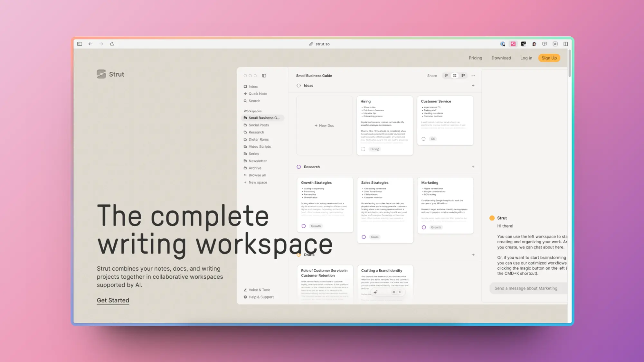Toggle status circle on Sales Strategies card
Screen dimensions: 644x362
pyautogui.click(x=364, y=237)
